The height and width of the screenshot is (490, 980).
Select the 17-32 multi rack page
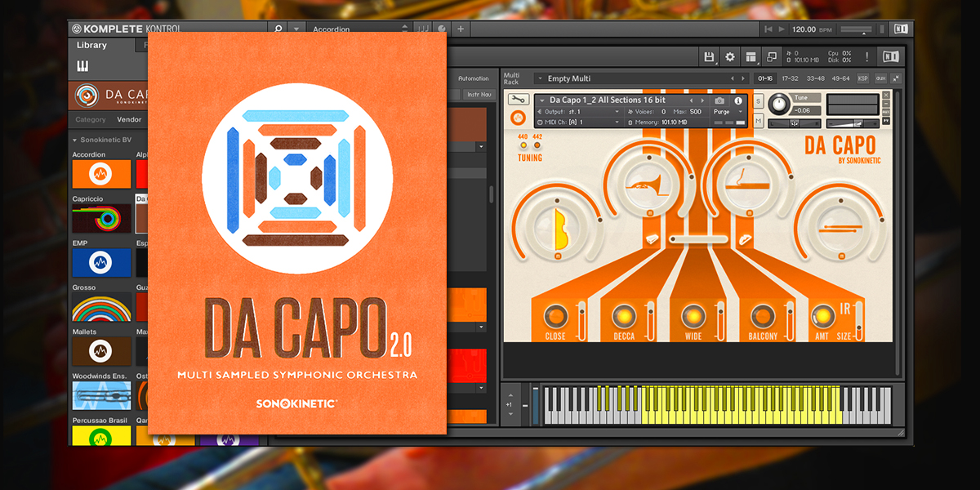pos(790,78)
